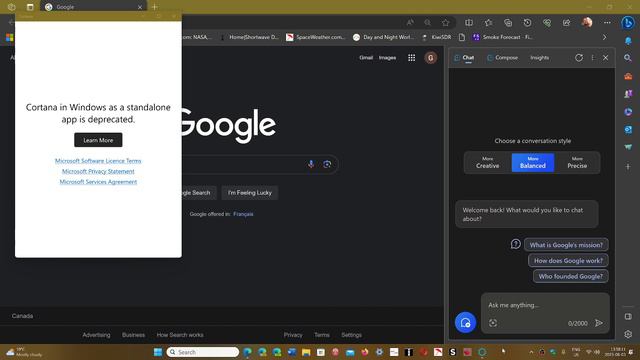The image size is (640, 360).
Task: Close the Bing chat sidebar pane
Action: [x=606, y=58]
